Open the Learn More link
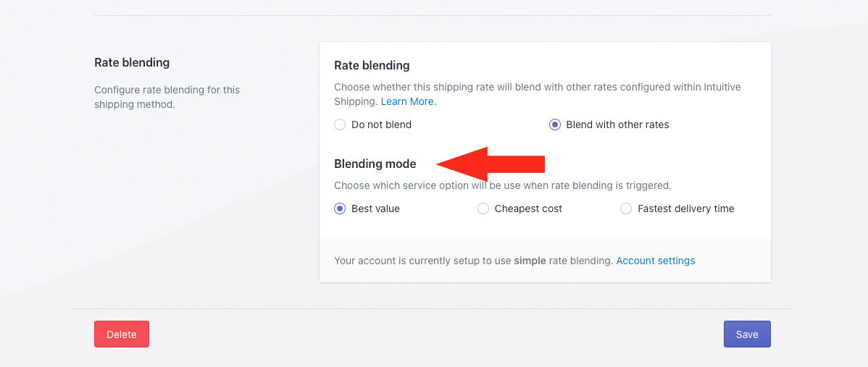 point(409,101)
